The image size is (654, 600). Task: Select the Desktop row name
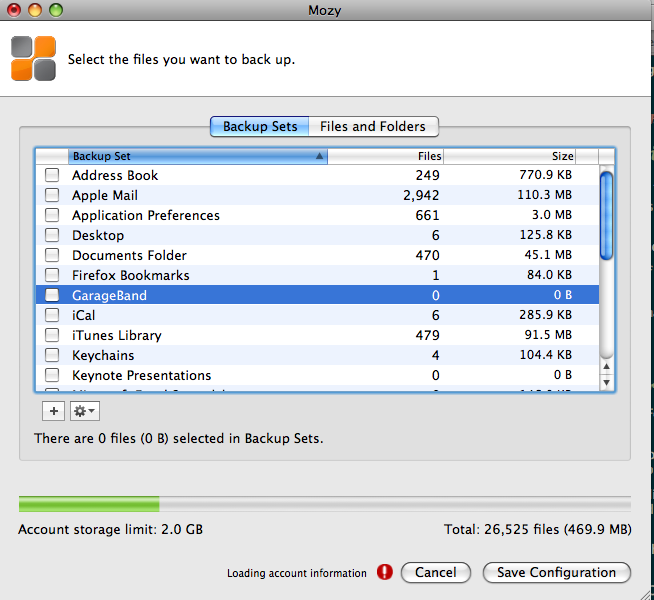click(x=98, y=235)
